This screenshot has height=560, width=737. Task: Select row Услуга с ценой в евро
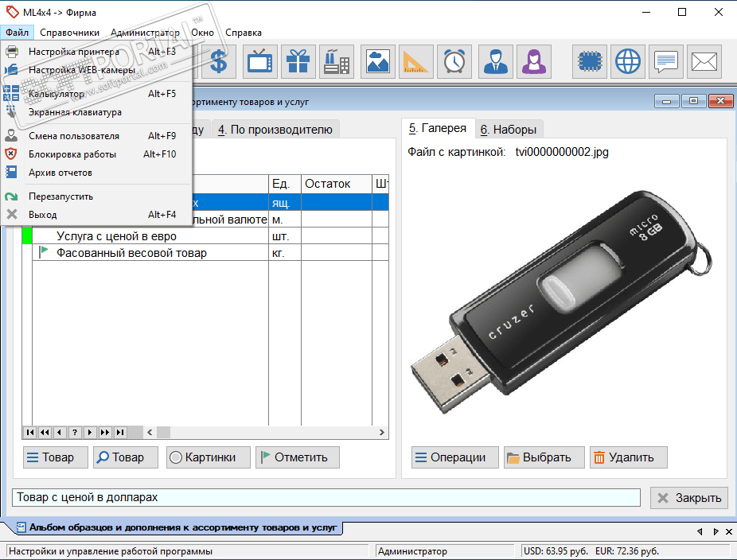205,235
